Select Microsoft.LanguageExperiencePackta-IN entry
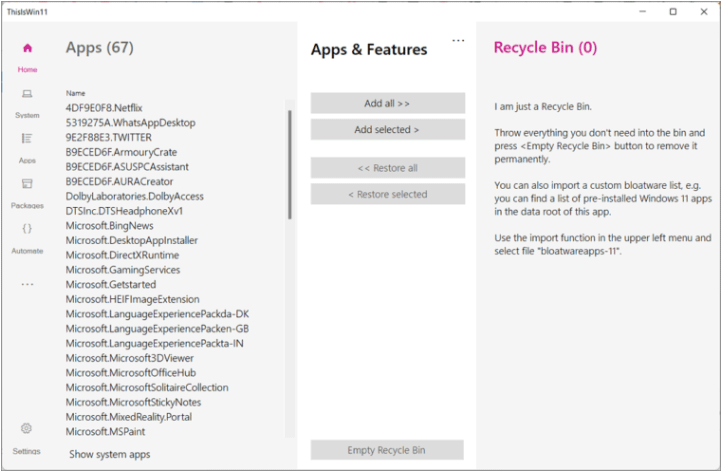 154,343
